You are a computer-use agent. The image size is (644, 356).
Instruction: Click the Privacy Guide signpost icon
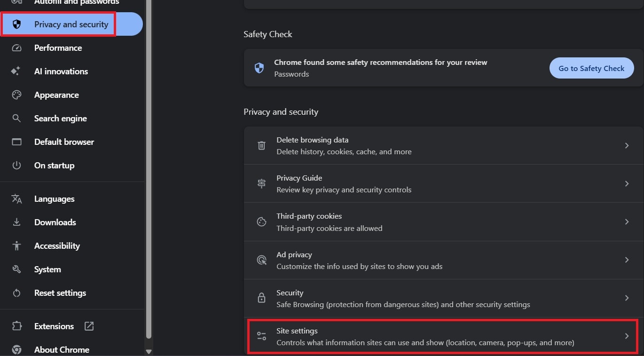(x=261, y=184)
